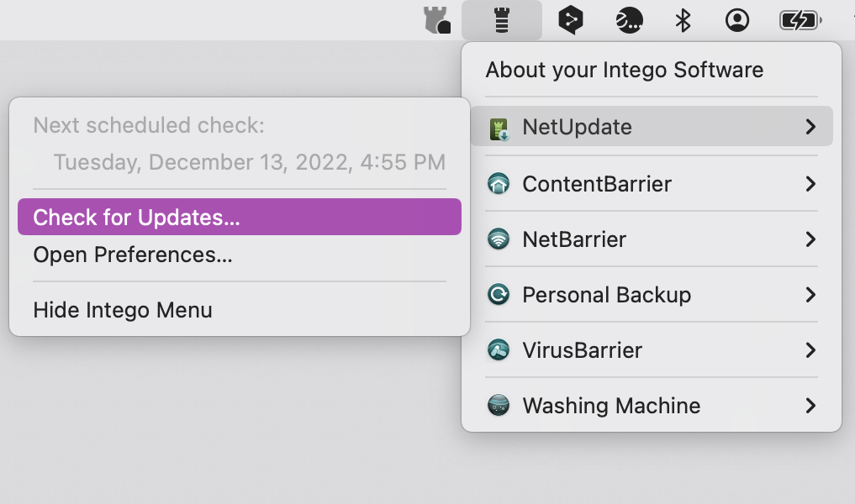855x504 pixels.
Task: Open About your Intego Software
Action: click(x=624, y=70)
